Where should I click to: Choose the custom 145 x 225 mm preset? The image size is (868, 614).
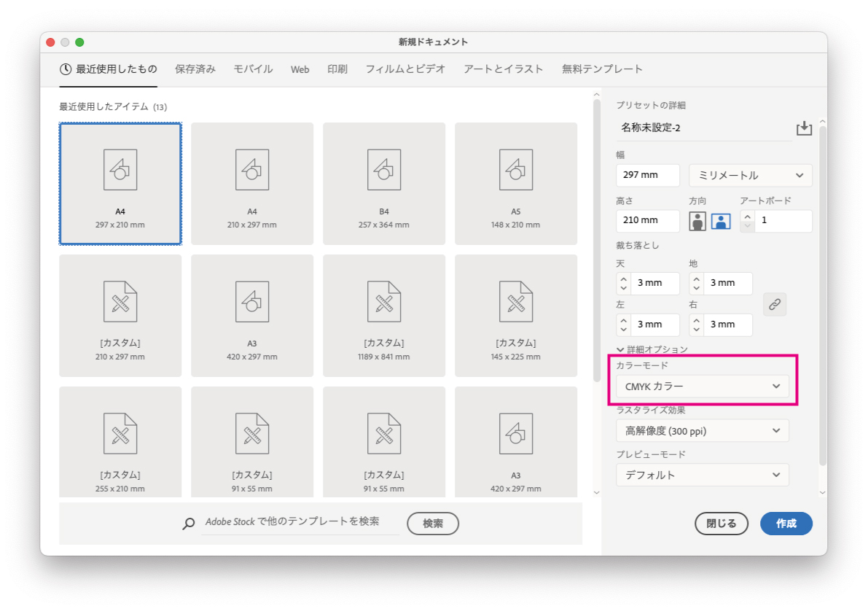(515, 315)
